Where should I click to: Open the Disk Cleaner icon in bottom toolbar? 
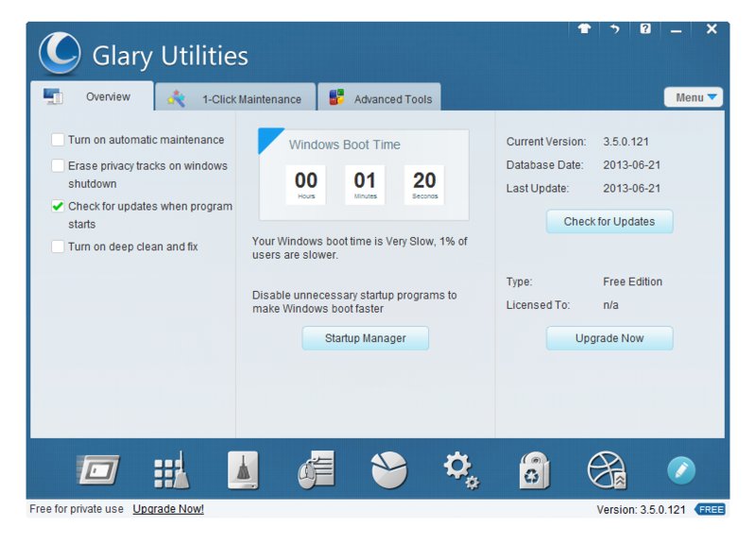[98, 469]
